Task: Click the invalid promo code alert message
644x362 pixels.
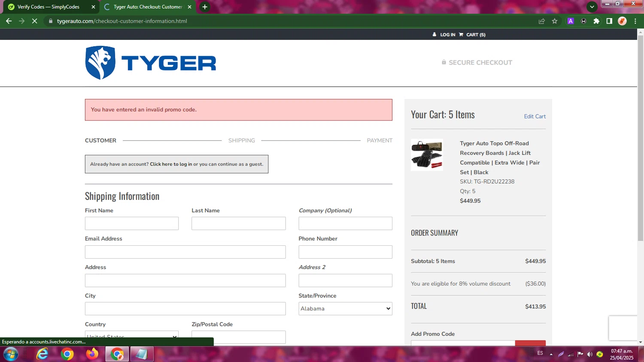Action: pyautogui.click(x=238, y=110)
